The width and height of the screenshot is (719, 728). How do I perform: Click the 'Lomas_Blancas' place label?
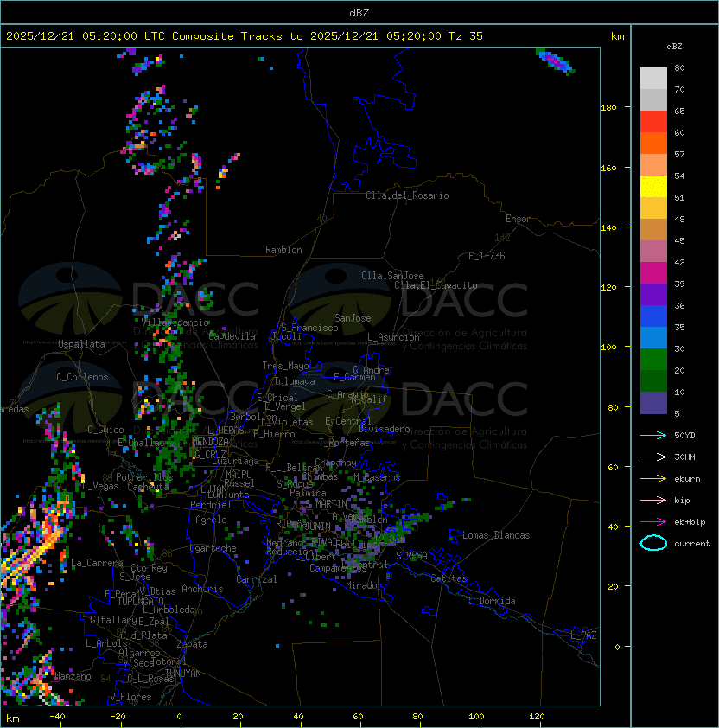point(496,535)
